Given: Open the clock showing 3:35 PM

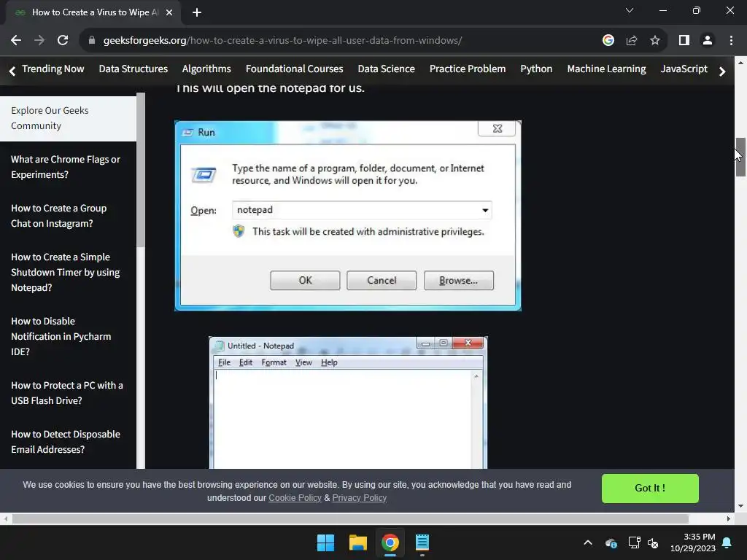Looking at the screenshot, I should point(693,542).
